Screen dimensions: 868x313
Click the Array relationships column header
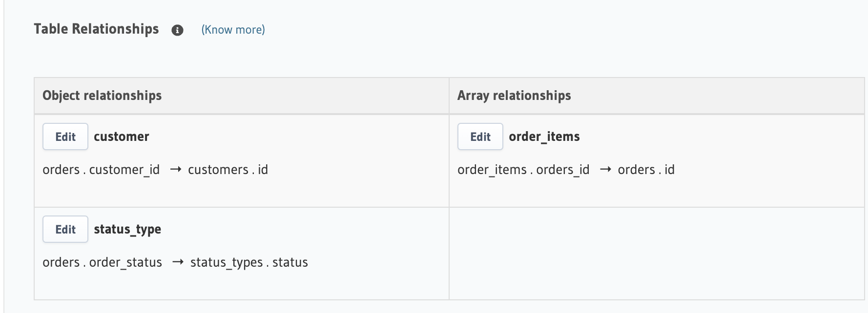(x=514, y=96)
